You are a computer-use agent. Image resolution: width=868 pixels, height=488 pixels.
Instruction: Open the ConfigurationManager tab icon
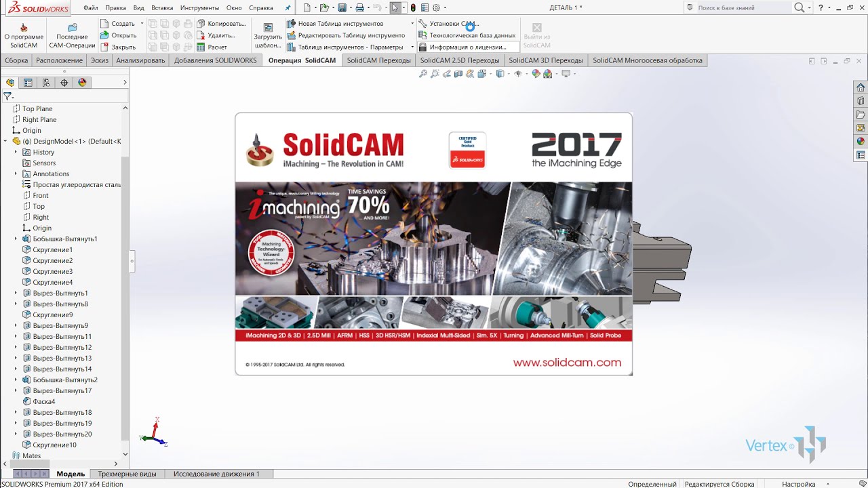(46, 83)
